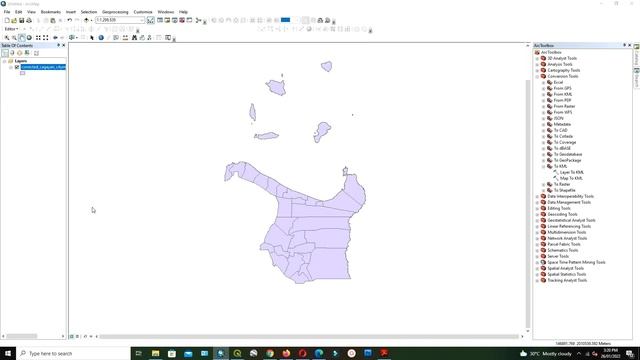Select the Spatial Analyst Tools toolbox

click(x=565, y=269)
